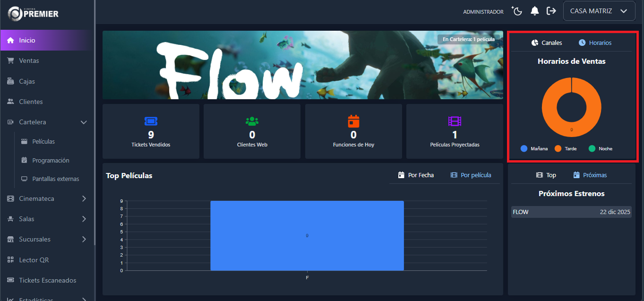Viewport: 644px width, 301px height.
Task: Switch to the Canales chart tab
Action: tap(547, 43)
